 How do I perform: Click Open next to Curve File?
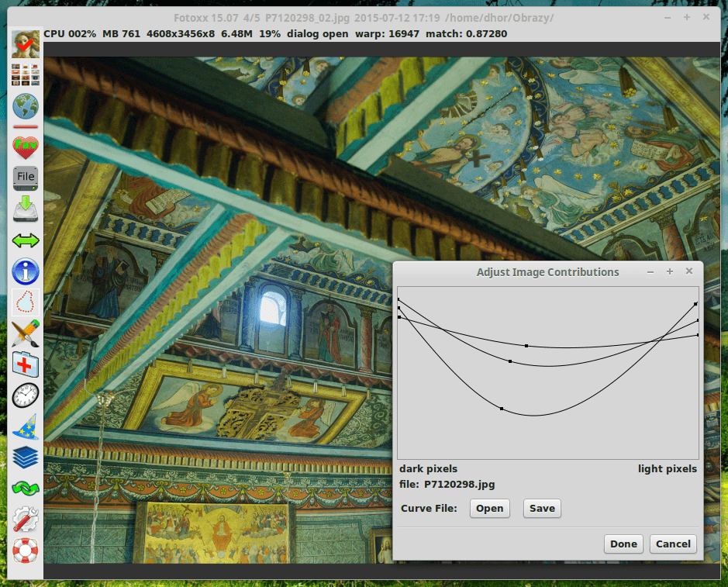point(490,509)
